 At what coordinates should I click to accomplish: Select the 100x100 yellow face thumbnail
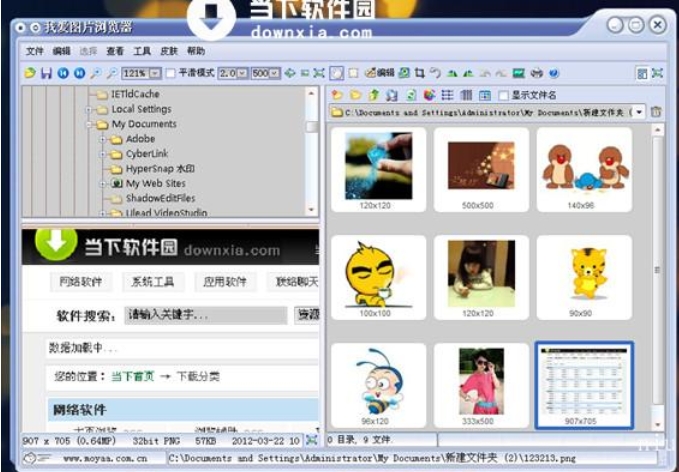click(378, 278)
